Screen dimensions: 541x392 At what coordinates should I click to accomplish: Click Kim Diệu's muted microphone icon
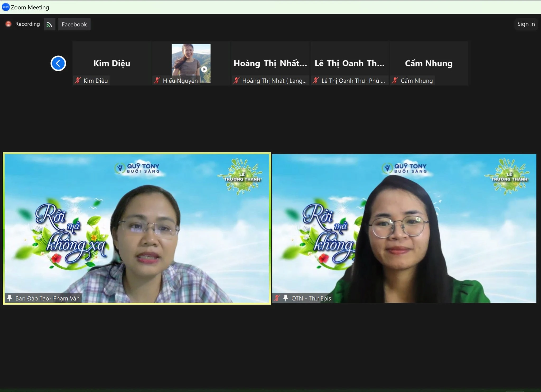tap(78, 81)
